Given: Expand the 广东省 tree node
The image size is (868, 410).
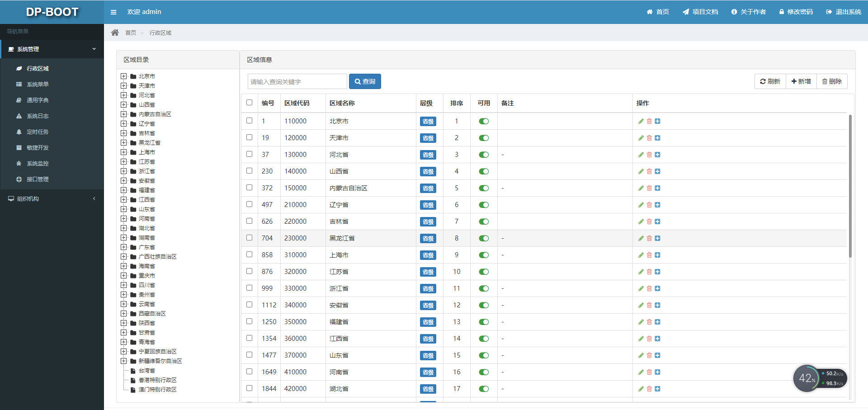Looking at the screenshot, I should click(x=123, y=247).
